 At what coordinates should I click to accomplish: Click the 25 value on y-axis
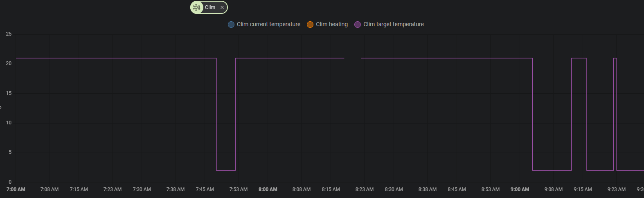pos(9,34)
